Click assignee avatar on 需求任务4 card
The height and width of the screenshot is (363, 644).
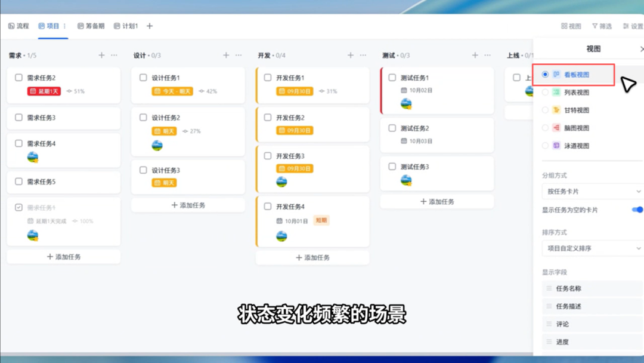tap(32, 157)
